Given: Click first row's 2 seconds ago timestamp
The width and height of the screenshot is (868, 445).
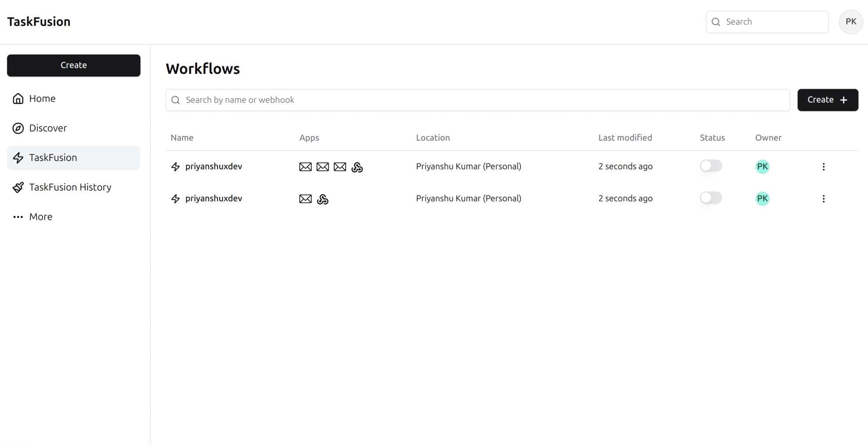Looking at the screenshot, I should pyautogui.click(x=626, y=167).
